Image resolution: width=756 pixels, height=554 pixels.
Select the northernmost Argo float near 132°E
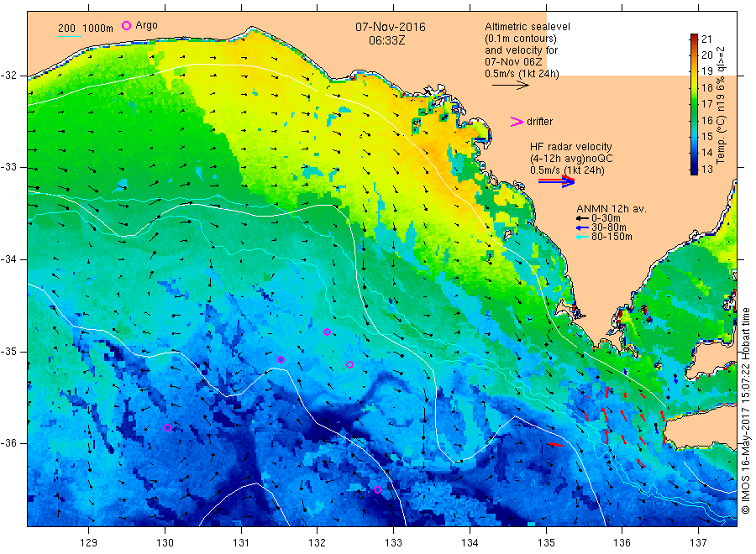click(x=327, y=332)
